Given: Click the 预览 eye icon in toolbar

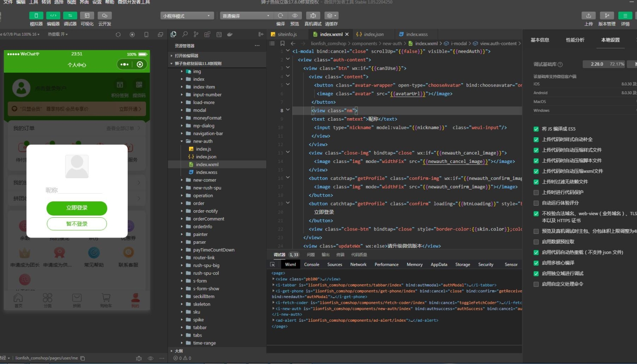Looking at the screenshot, I should (294, 16).
